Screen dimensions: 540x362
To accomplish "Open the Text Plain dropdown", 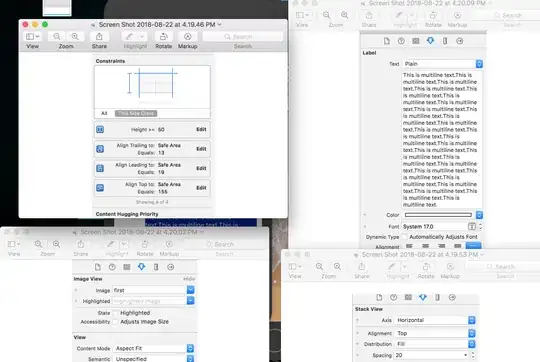I will point(443,64).
